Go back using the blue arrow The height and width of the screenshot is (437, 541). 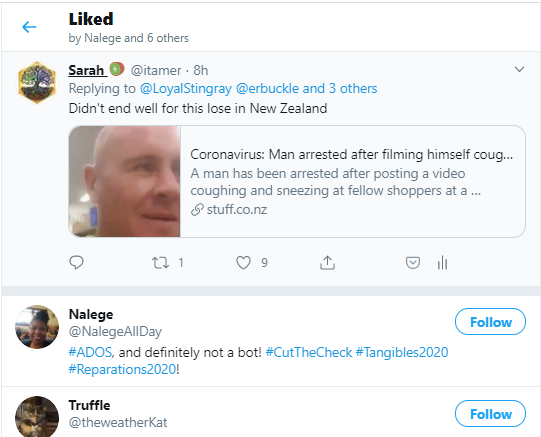29,27
